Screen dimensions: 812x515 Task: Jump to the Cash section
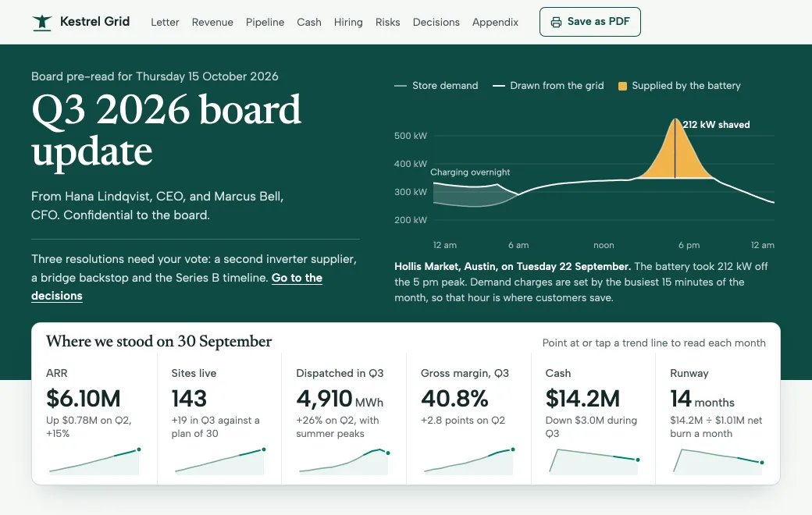point(309,23)
